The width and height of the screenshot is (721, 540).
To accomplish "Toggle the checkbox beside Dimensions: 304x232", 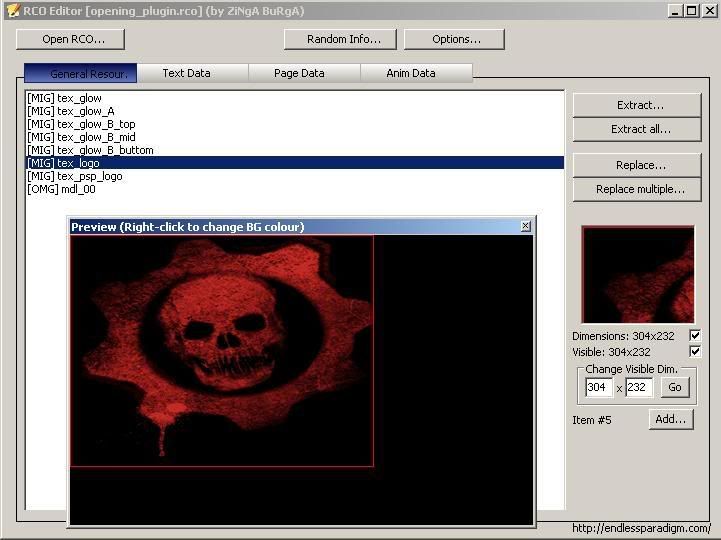I will [695, 335].
